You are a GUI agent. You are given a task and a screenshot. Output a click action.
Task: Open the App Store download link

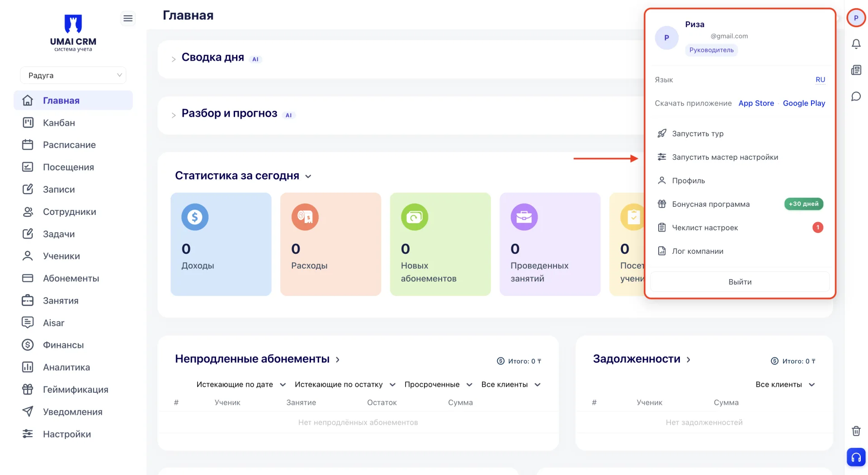pyautogui.click(x=756, y=103)
